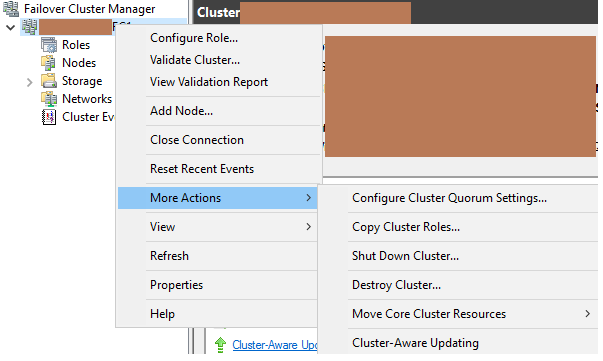This screenshot has width=603, height=361.
Task: Select Networks in the navigation tree
Action: (87, 99)
